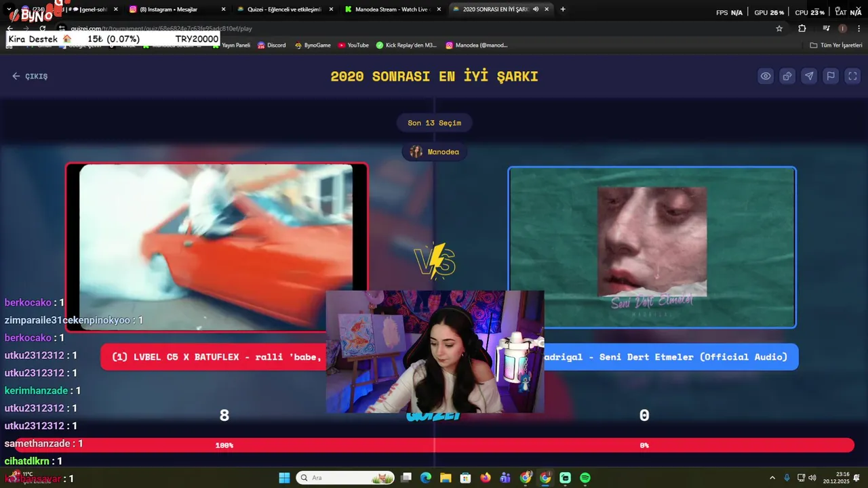Open the clock showing 23:16
868x488 pixels.
point(835,478)
